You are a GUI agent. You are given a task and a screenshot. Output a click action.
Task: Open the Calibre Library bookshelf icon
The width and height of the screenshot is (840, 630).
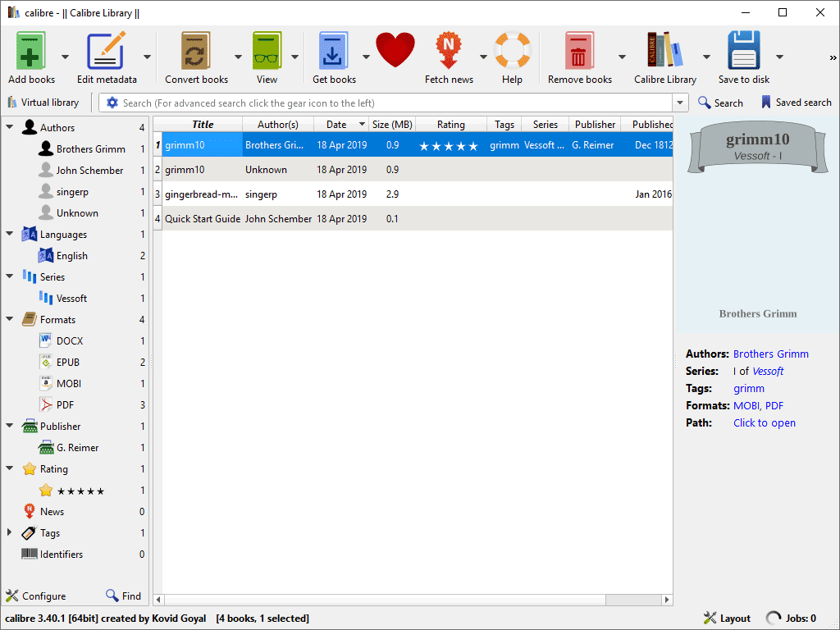click(x=664, y=49)
